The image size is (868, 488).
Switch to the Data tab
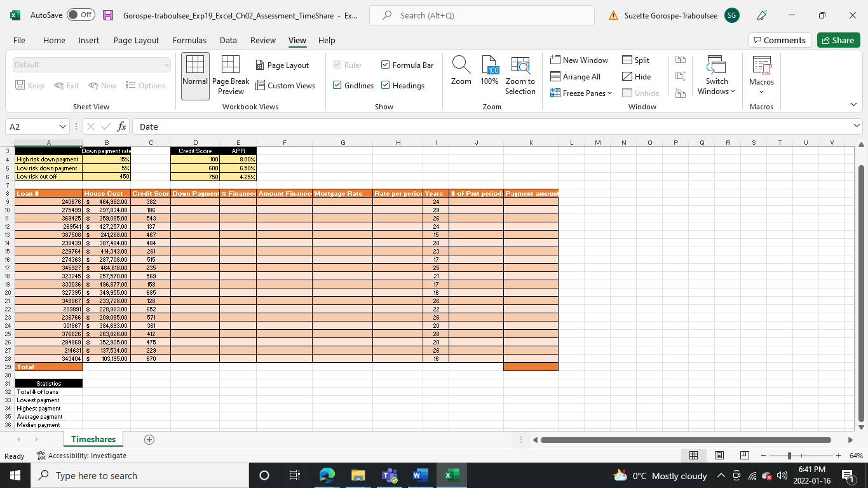pos(228,40)
